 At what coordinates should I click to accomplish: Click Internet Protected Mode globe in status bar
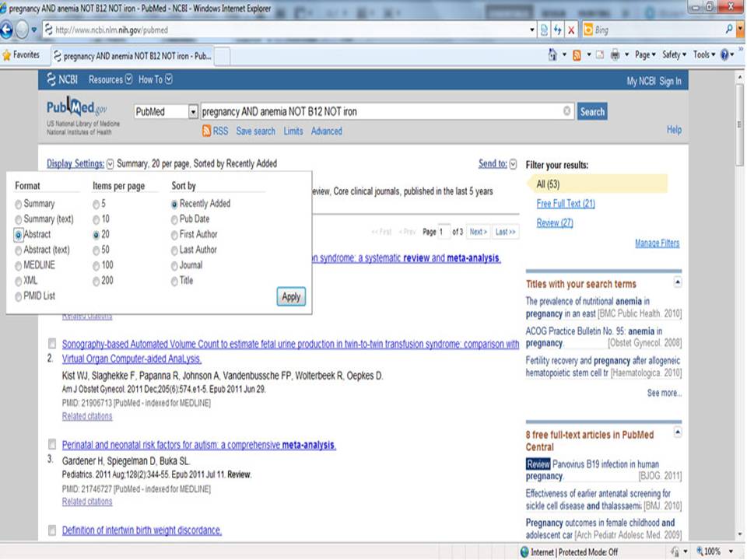[525, 552]
